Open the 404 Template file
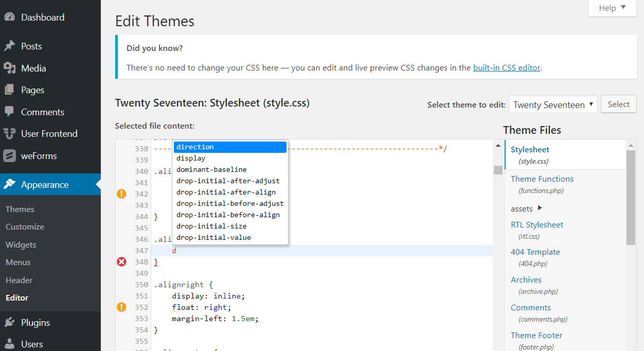Image resolution: width=644 pixels, height=351 pixels. (535, 252)
